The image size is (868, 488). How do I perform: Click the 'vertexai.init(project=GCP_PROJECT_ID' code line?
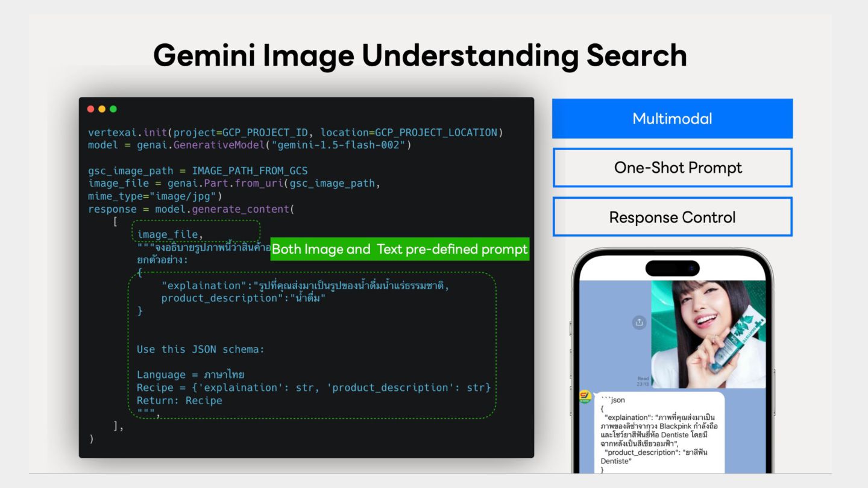click(x=296, y=133)
